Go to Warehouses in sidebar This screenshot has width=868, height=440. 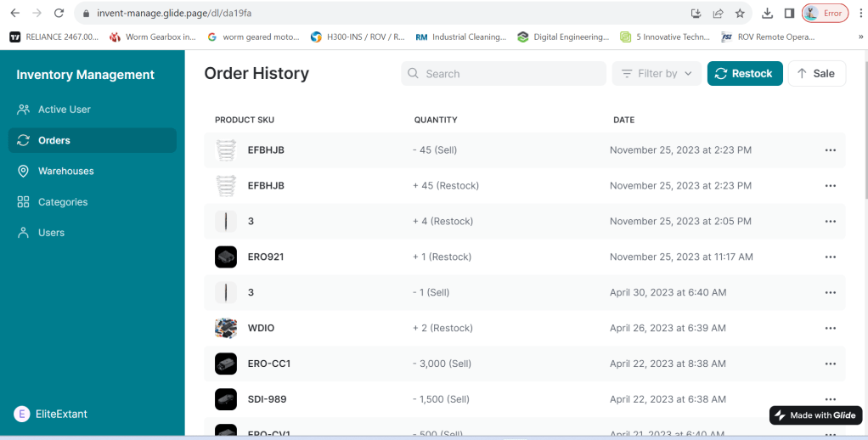(x=65, y=171)
